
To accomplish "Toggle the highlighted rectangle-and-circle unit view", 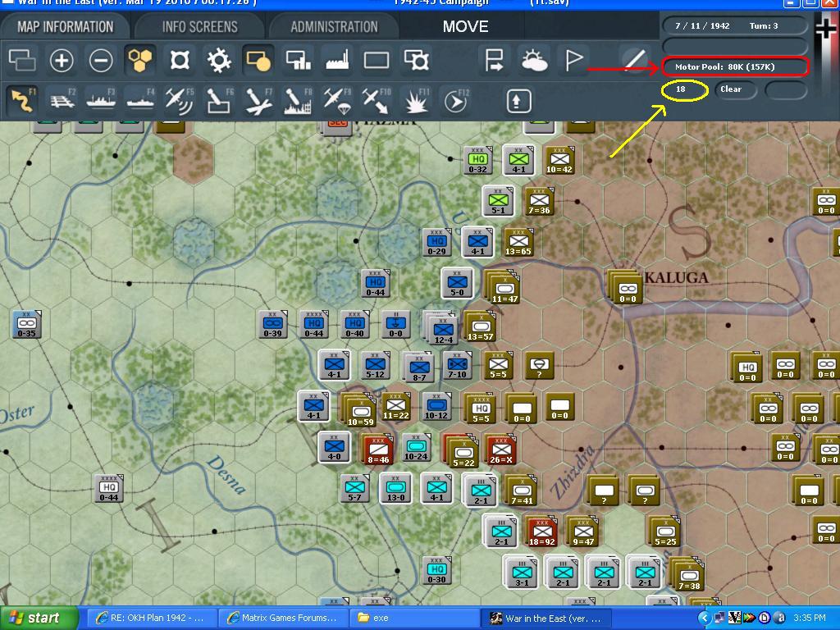I will click(258, 60).
